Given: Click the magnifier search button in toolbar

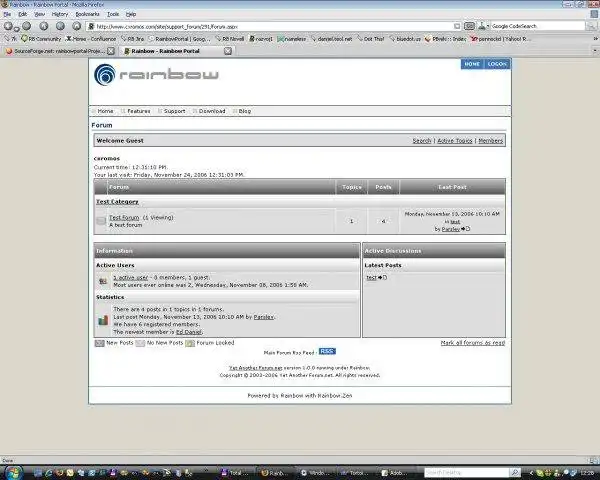Looking at the screenshot, I should click(592, 26).
